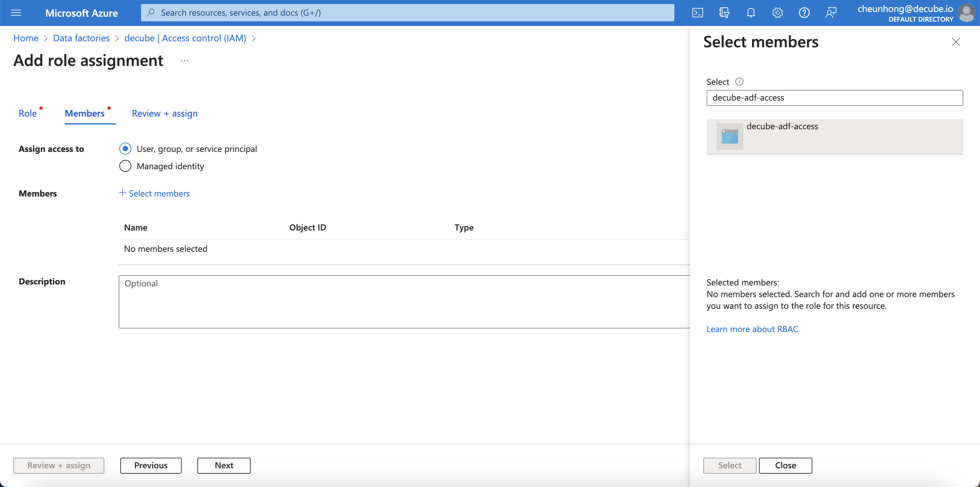Navigate to Data factories breadcrumb
The image size is (980, 487).
coord(81,38)
